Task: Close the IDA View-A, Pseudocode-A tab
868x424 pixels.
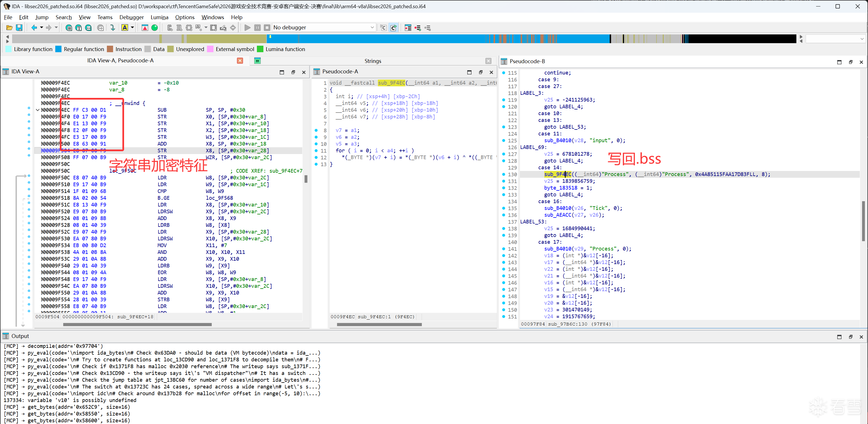Action: [240, 61]
